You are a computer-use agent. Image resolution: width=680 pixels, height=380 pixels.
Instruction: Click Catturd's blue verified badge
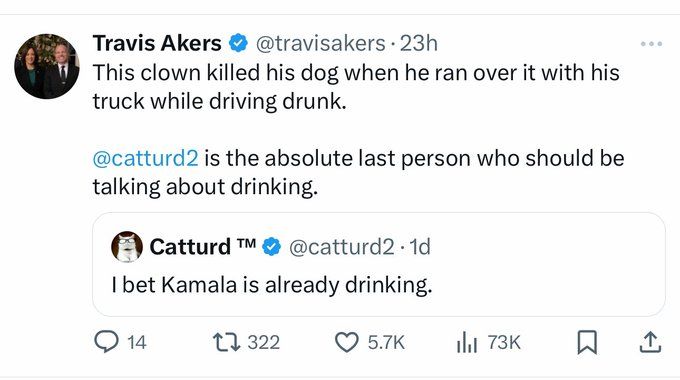[271, 247]
